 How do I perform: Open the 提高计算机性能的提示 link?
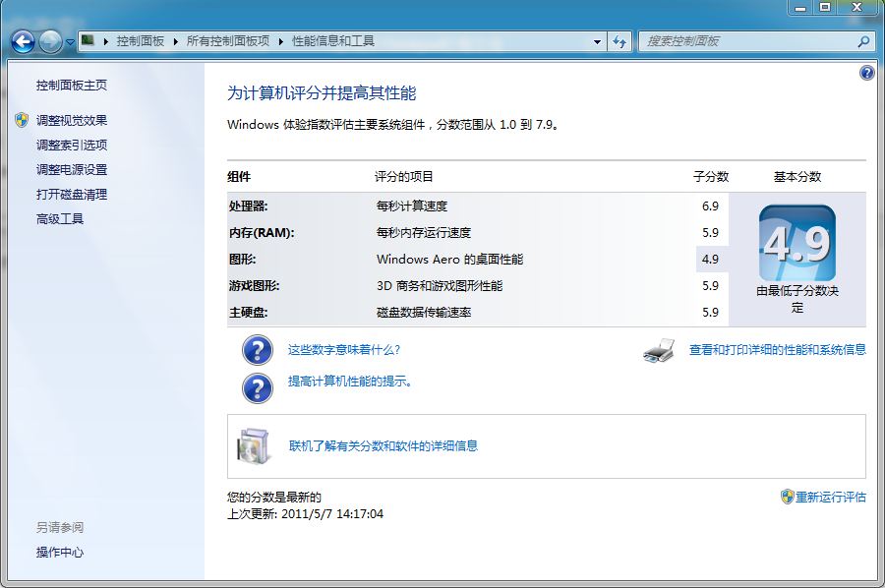[x=350, y=382]
